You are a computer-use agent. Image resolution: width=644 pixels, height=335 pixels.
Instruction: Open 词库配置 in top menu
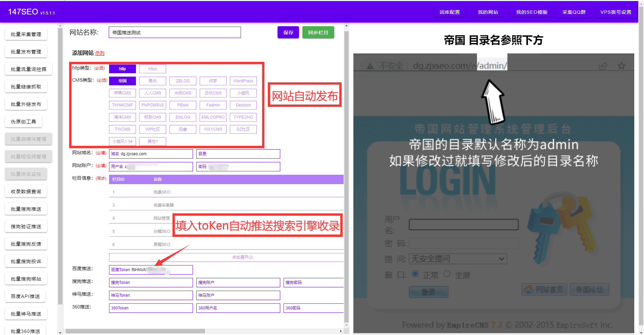(450, 12)
